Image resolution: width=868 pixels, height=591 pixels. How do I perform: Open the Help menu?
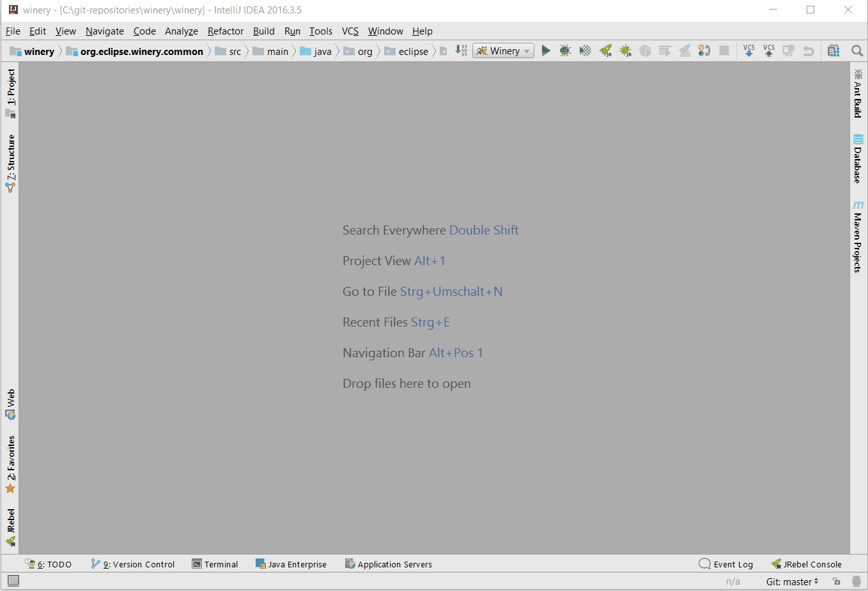click(422, 31)
